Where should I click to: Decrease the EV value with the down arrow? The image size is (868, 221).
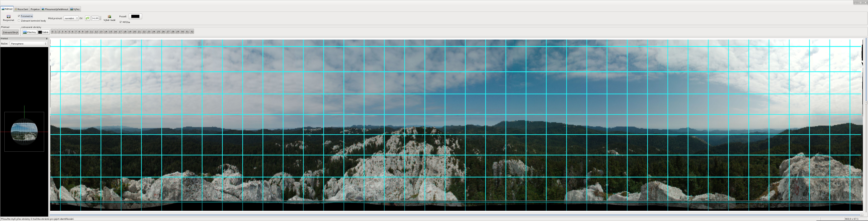tap(100, 19)
